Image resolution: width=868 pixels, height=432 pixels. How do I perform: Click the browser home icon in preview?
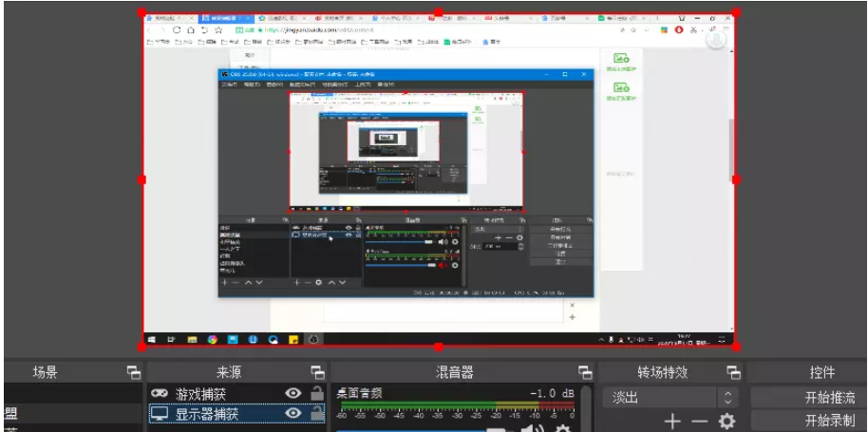[191, 29]
